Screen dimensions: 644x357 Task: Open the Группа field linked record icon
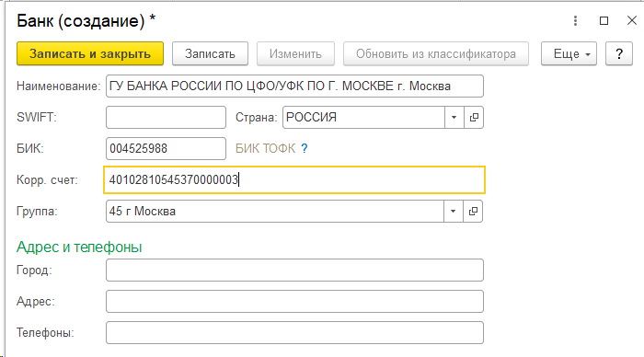coord(473,211)
